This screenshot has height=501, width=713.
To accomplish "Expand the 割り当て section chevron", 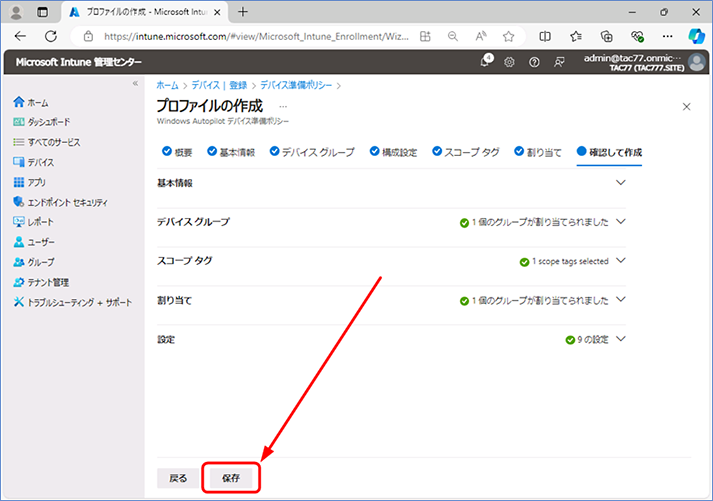I will point(621,300).
